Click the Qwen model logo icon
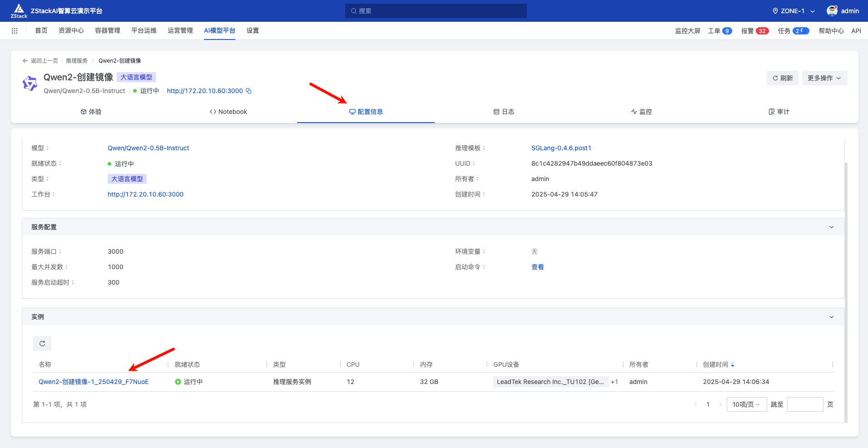The width and height of the screenshot is (868, 448). coord(30,84)
